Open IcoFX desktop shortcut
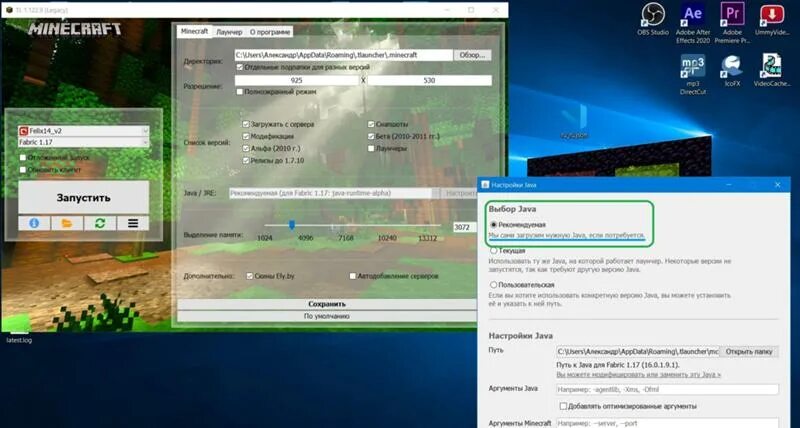Image resolution: width=800 pixels, height=428 pixels. pos(732,70)
